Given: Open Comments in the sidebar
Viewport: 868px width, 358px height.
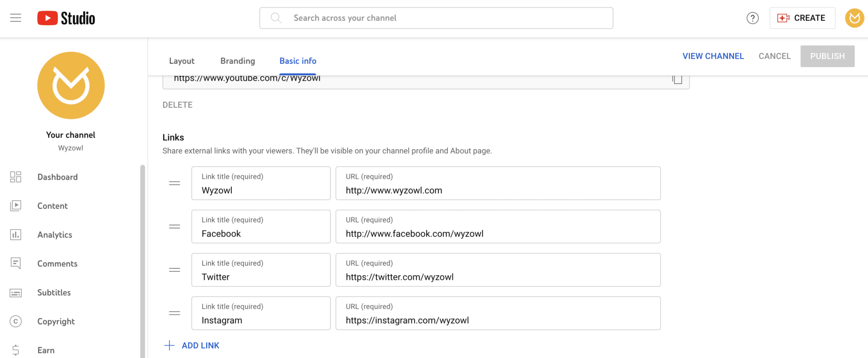Looking at the screenshot, I should click(57, 264).
